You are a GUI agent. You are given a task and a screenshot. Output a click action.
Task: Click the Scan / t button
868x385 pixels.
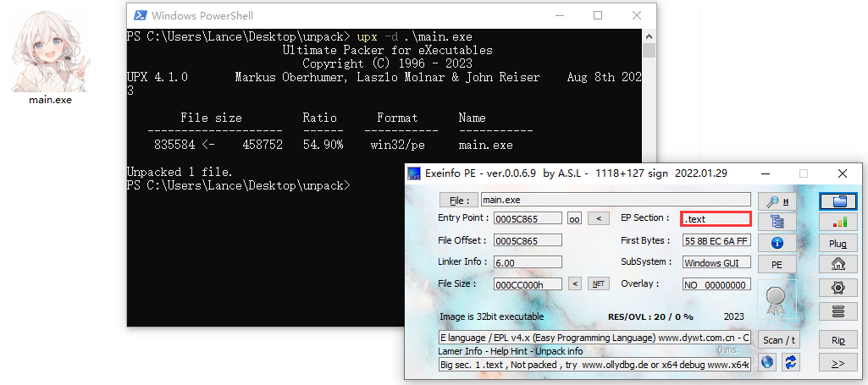pyautogui.click(x=779, y=340)
